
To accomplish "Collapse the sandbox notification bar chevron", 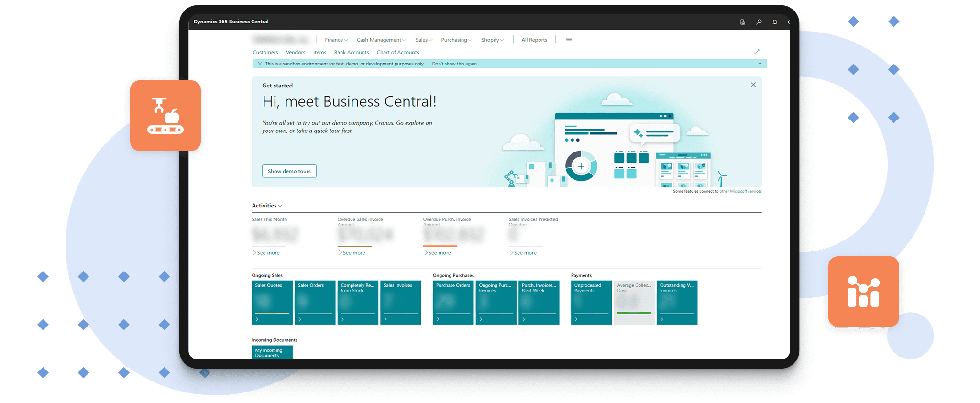I will 760,64.
